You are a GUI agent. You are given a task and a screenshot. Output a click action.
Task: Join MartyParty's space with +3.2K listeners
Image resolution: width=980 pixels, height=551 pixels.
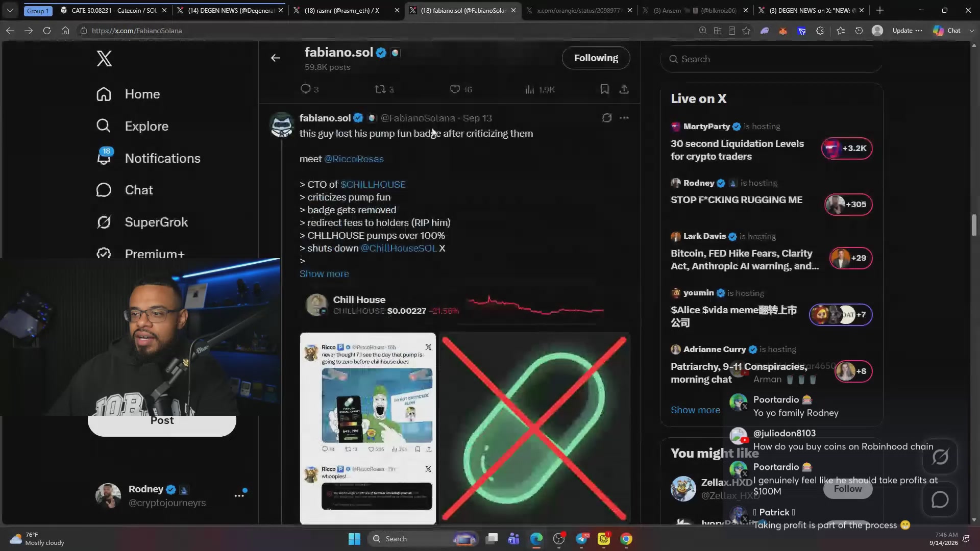[847, 148]
